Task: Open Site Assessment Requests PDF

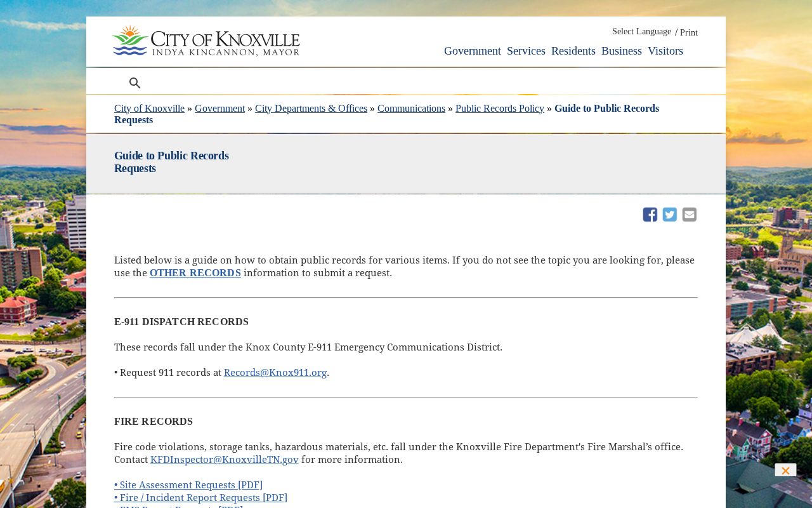Action: pyautogui.click(x=188, y=485)
